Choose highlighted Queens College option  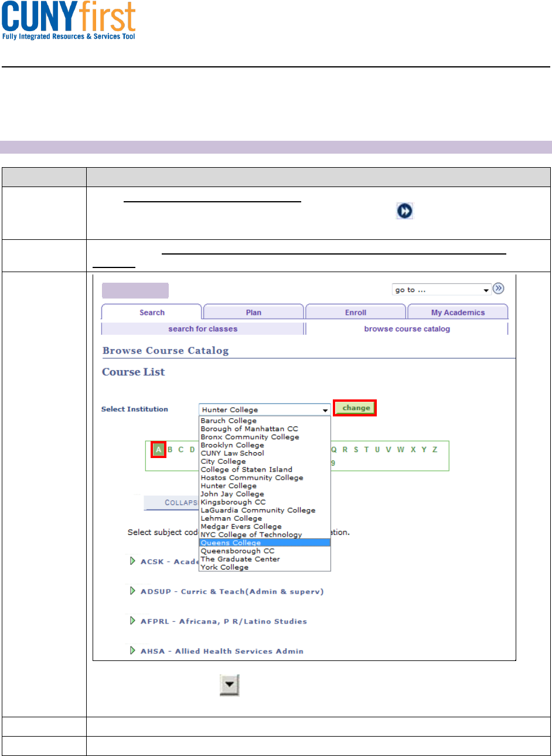[x=265, y=543]
